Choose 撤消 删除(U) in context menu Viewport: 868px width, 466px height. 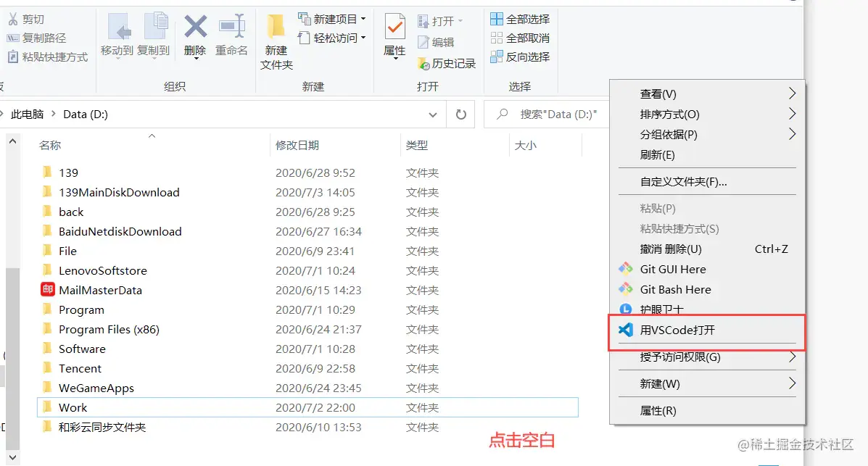(x=707, y=249)
